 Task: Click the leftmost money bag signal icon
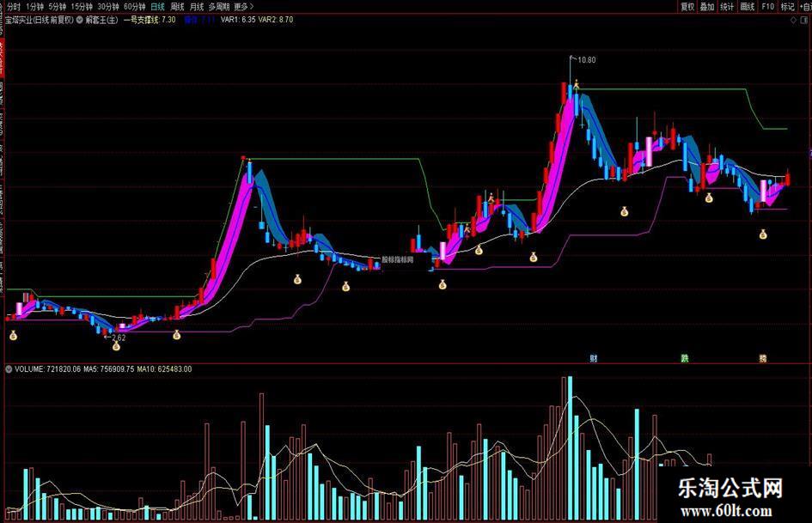click(x=14, y=336)
